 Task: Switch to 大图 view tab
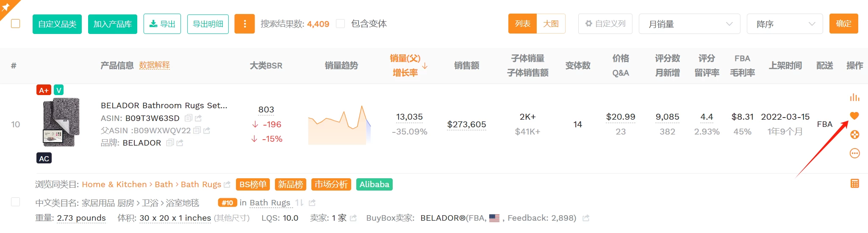(x=551, y=24)
